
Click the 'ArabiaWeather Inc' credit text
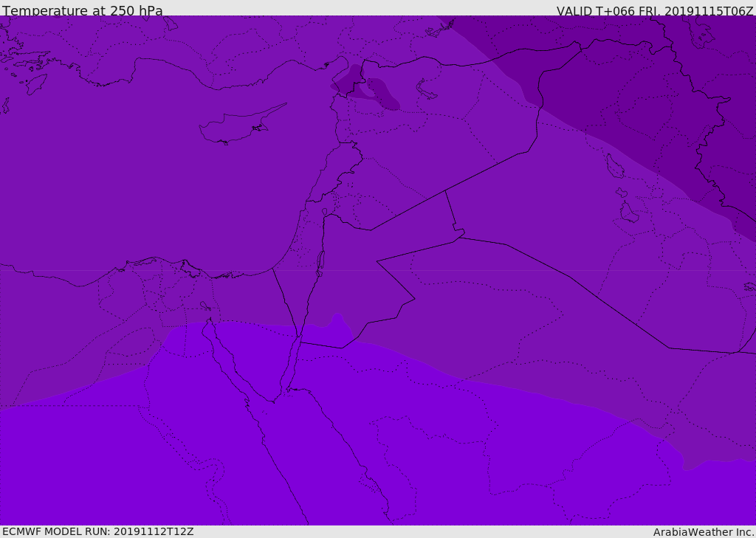coord(704,532)
